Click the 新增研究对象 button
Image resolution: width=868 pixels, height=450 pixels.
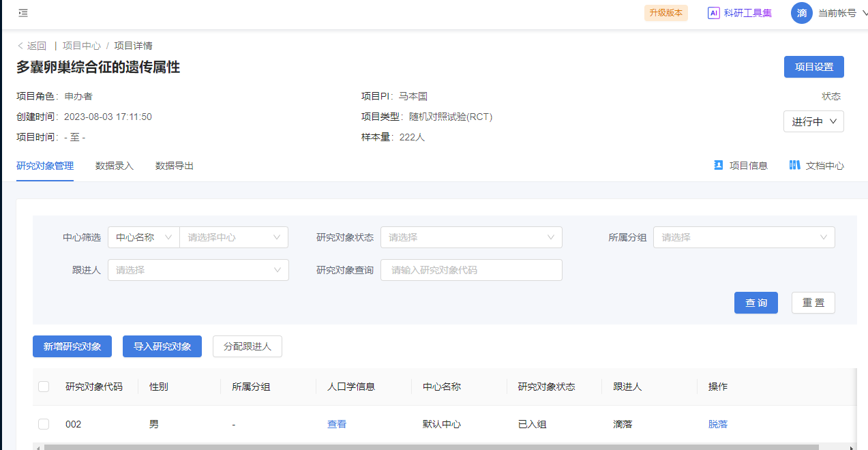coord(72,346)
